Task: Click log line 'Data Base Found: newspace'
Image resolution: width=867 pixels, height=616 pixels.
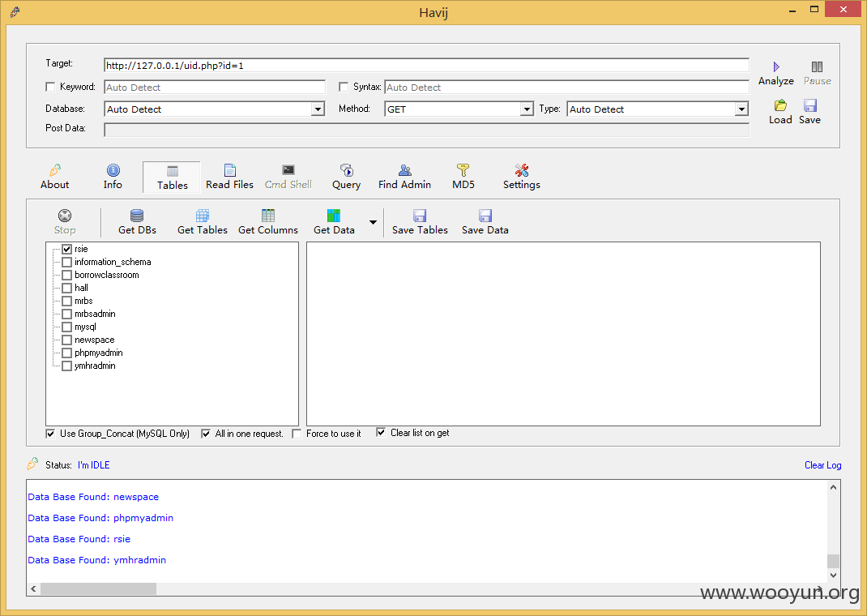Action: (93, 497)
